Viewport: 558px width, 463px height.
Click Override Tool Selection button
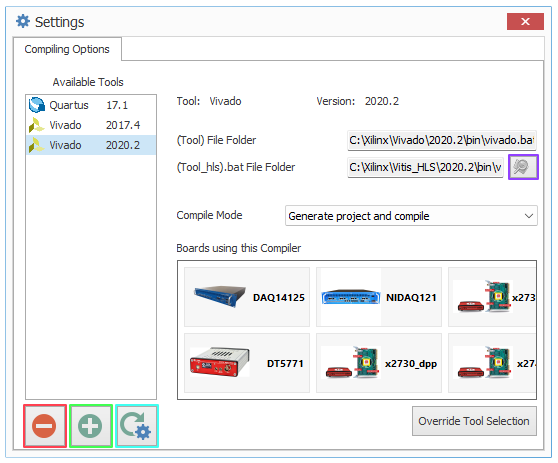pyautogui.click(x=474, y=421)
